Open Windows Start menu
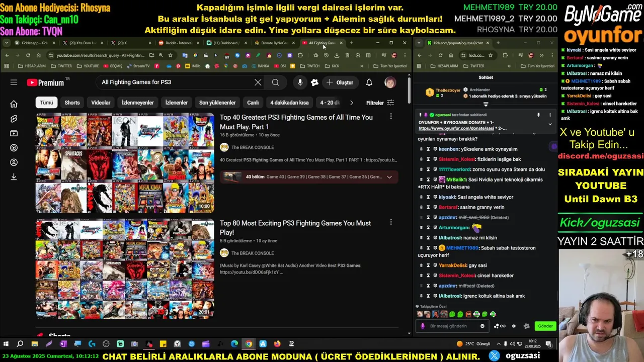The height and width of the screenshot is (362, 644). click(6, 344)
